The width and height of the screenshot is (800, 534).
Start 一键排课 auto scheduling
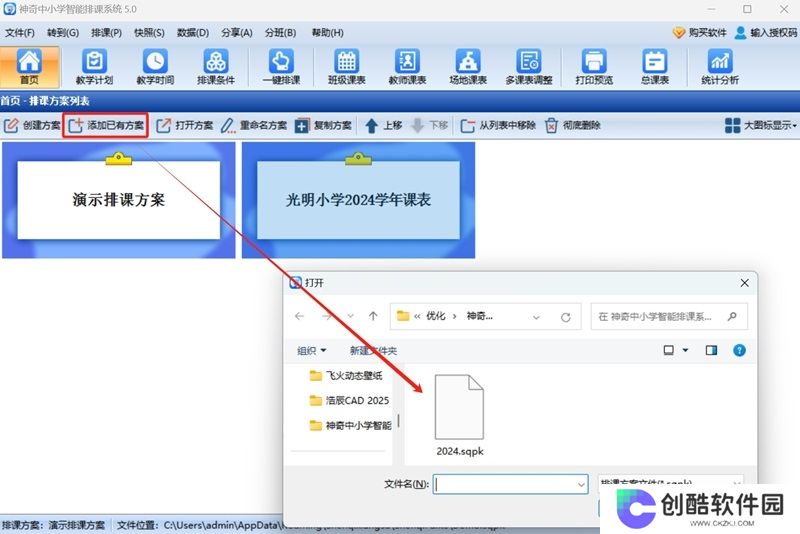281,66
